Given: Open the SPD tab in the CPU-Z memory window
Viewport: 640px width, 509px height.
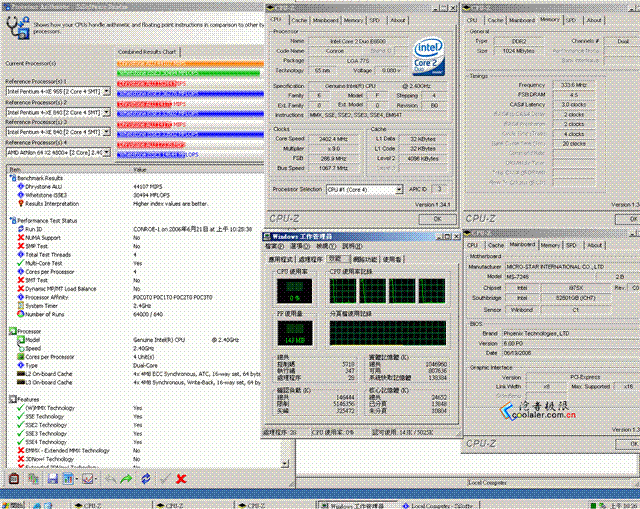Looking at the screenshot, I should pos(571,20).
